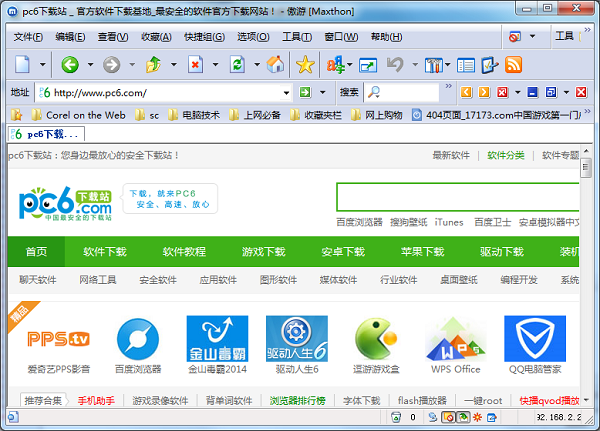The image size is (600, 431).
Task: Click the search magnifier icon
Action: pos(374,92)
